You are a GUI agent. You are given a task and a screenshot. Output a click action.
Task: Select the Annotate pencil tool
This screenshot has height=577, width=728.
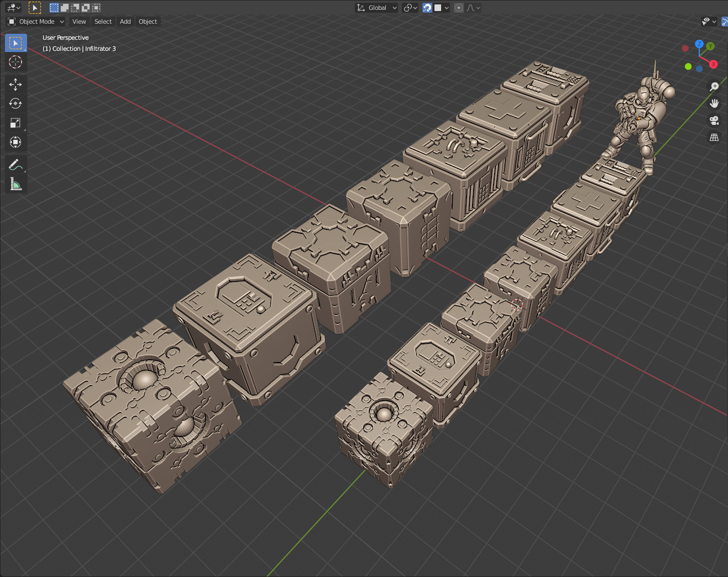15,165
